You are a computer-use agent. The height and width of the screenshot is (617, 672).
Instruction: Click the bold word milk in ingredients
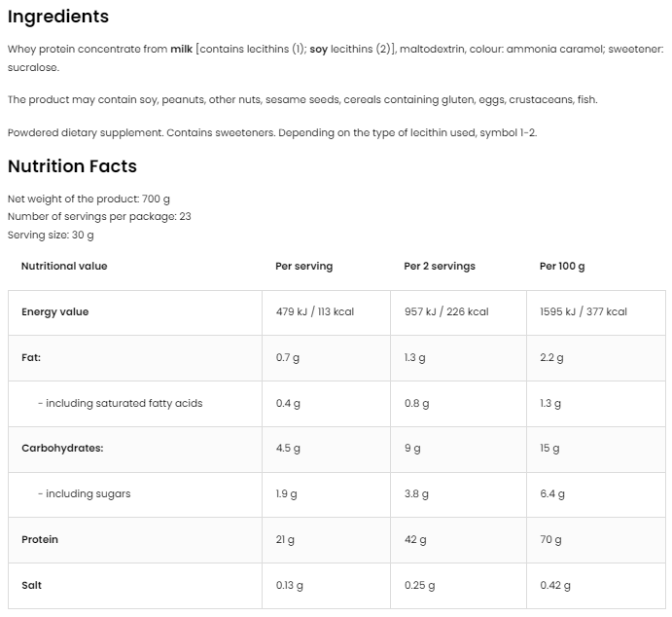[x=182, y=49]
